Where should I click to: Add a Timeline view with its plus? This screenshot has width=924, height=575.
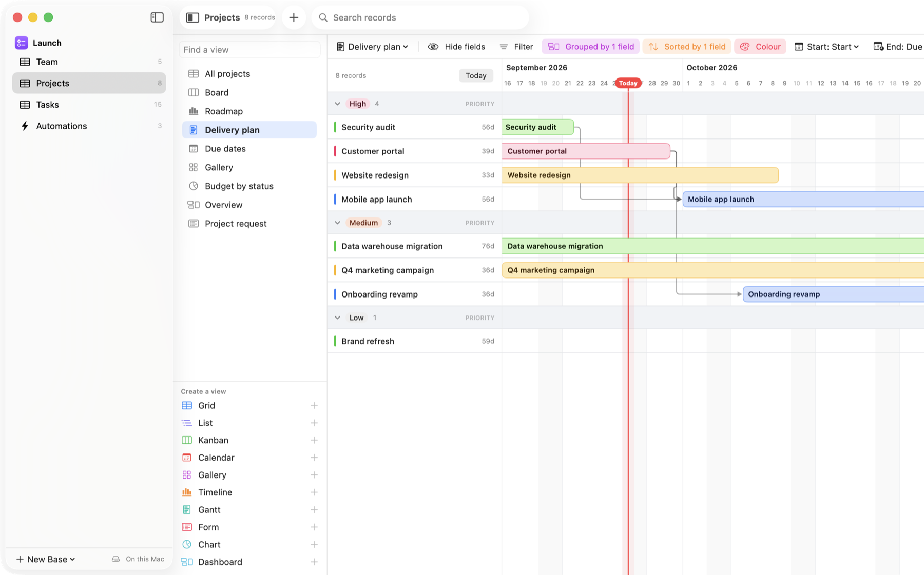314,492
